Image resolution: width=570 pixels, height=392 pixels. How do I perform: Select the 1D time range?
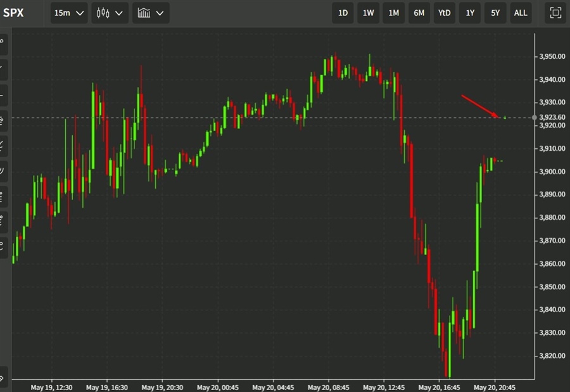pyautogui.click(x=343, y=13)
